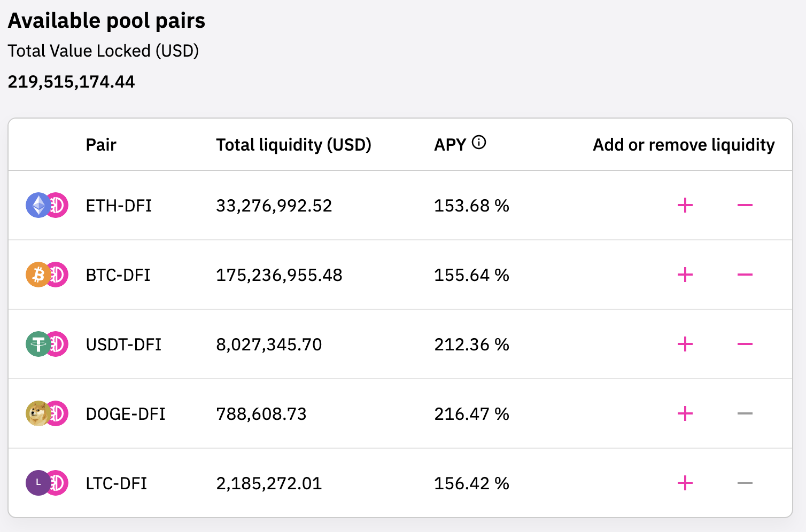Select the LTC-DFI pair name

(116, 483)
